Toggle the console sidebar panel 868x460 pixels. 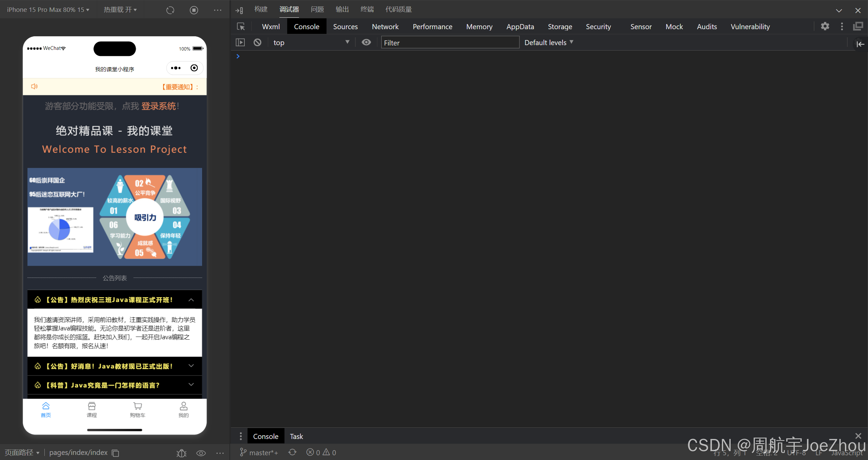[x=240, y=42]
